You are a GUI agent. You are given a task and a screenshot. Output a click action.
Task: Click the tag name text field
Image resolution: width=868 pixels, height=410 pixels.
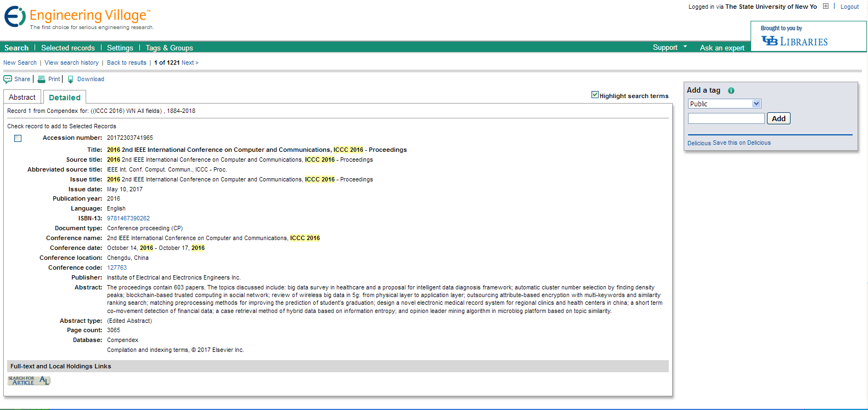[726, 118]
